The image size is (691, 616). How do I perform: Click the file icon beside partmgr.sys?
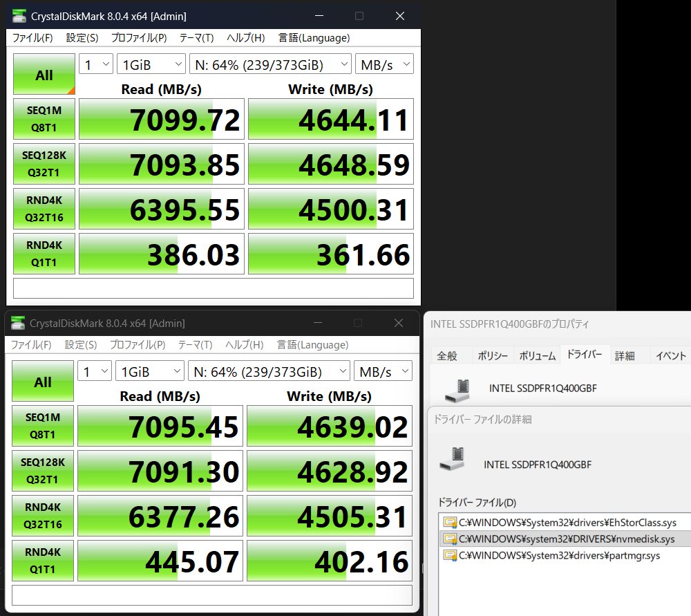[450, 555]
